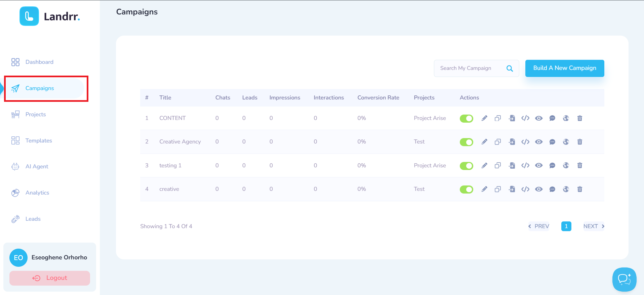644x295 pixels.
Task: Click the CONTENT campaign title
Action: pyautogui.click(x=172, y=118)
